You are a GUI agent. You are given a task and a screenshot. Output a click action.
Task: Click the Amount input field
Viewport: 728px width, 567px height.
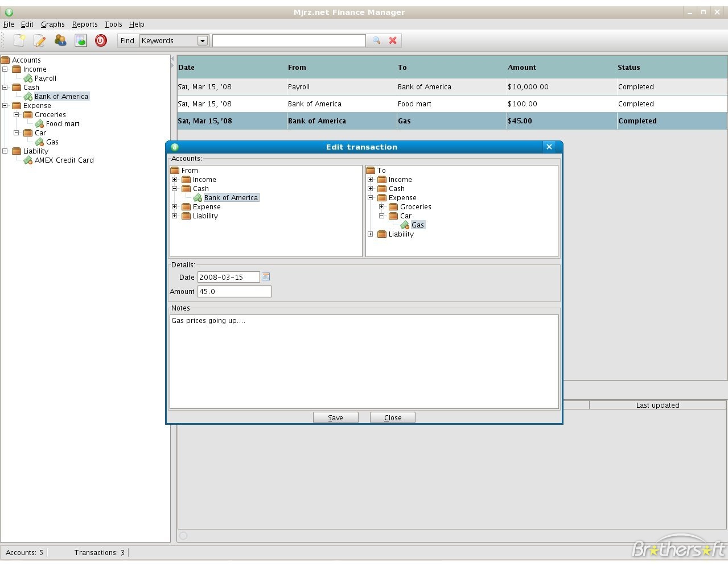pyautogui.click(x=235, y=291)
